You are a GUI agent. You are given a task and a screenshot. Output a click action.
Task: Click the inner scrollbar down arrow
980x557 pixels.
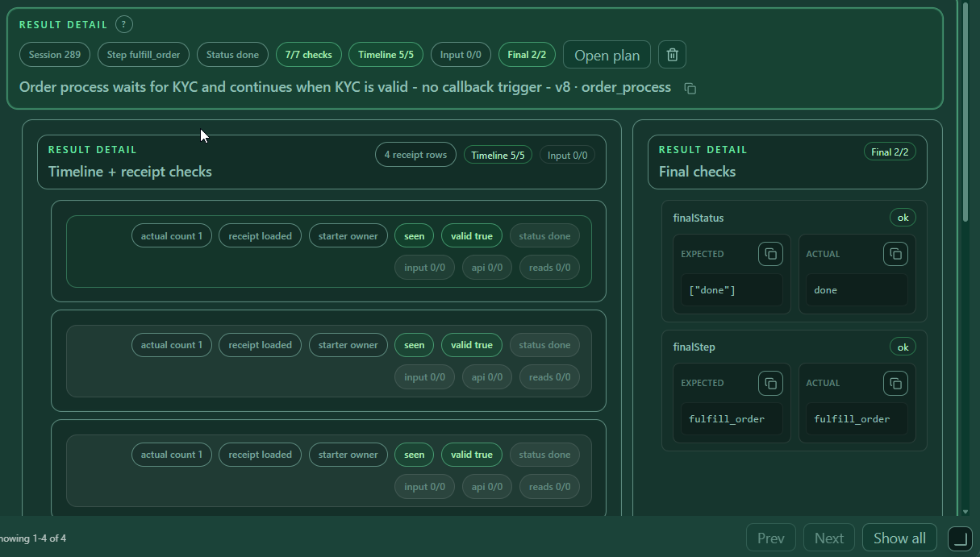point(966,511)
